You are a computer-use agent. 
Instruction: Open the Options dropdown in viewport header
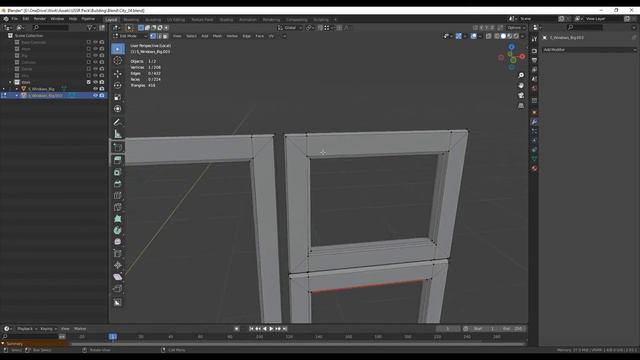click(516, 28)
